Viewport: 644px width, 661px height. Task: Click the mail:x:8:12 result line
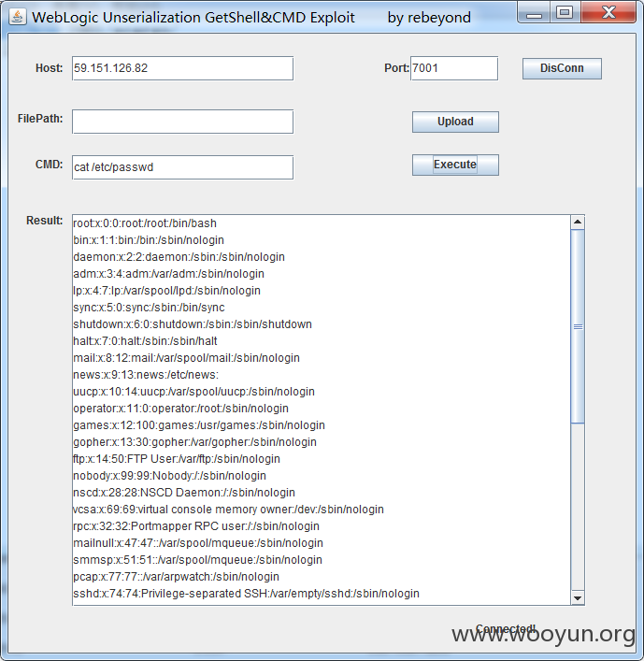point(186,358)
